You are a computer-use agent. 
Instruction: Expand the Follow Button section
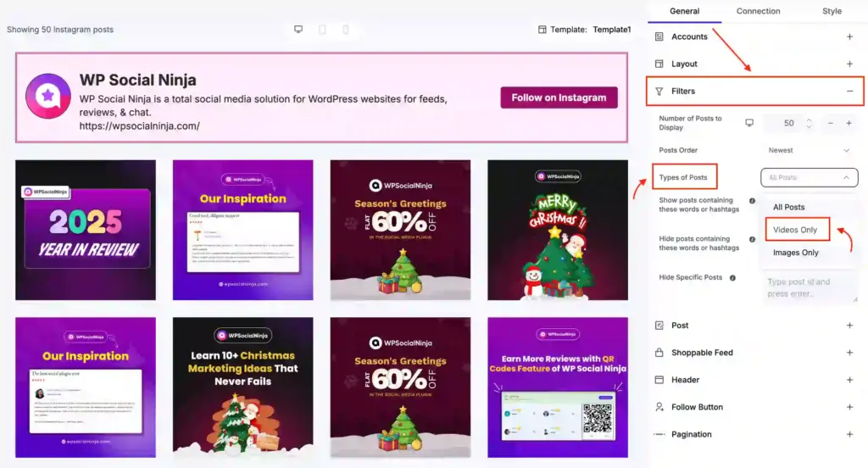click(849, 407)
